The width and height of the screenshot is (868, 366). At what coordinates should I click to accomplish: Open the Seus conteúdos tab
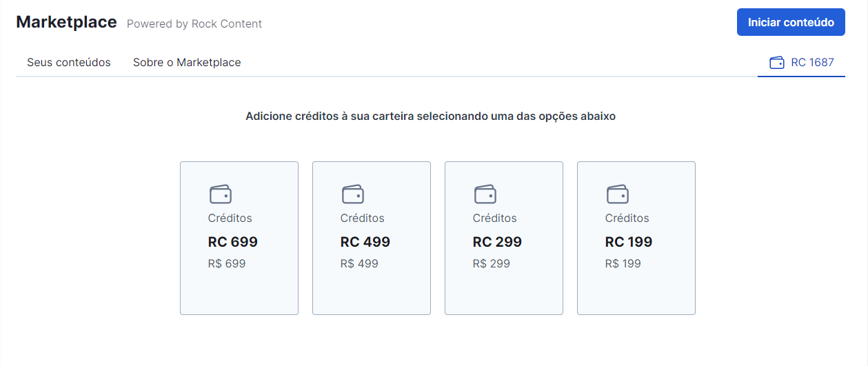tap(69, 63)
